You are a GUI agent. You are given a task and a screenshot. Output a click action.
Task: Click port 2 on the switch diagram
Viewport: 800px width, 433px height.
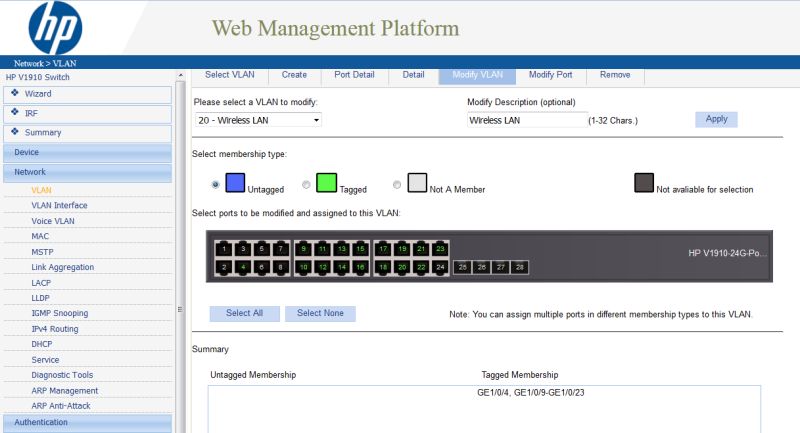[x=223, y=267]
